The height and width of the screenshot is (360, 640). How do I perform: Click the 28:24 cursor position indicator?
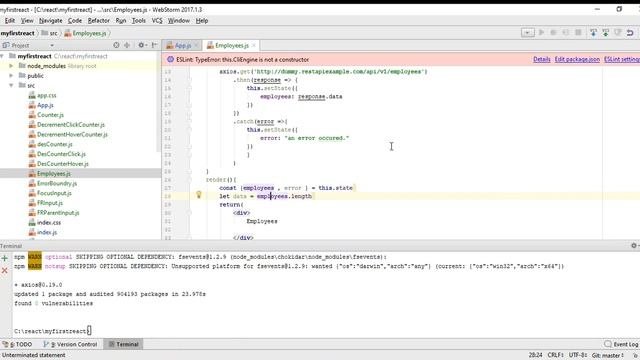pos(536,355)
